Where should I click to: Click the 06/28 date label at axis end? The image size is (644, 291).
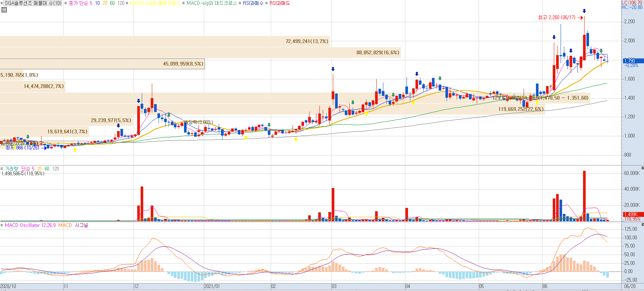[x=630, y=286]
